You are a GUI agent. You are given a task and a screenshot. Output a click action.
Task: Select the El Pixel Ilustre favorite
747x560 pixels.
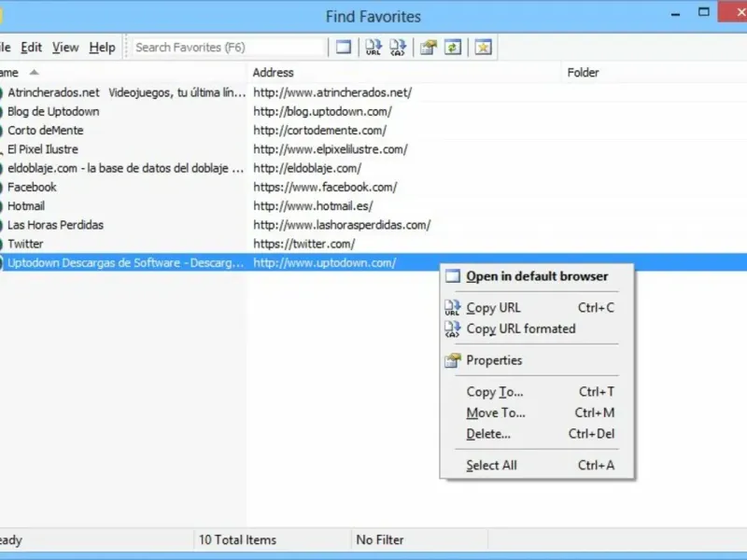point(42,149)
